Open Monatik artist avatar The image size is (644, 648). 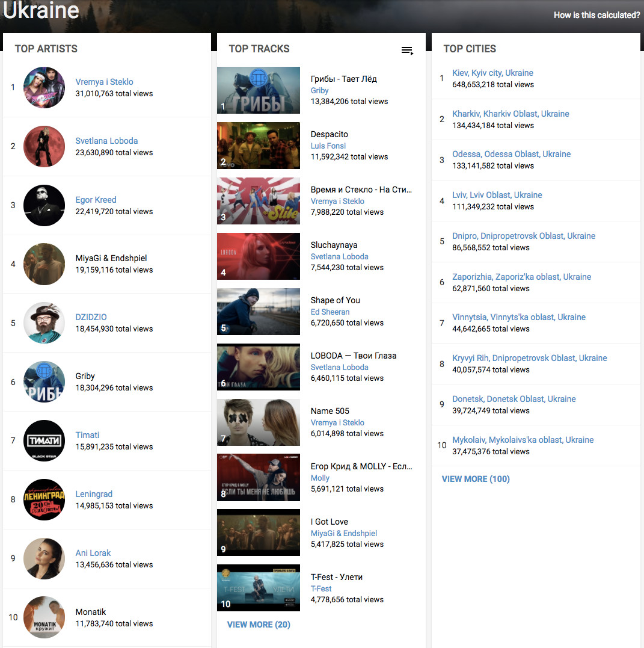point(44,617)
